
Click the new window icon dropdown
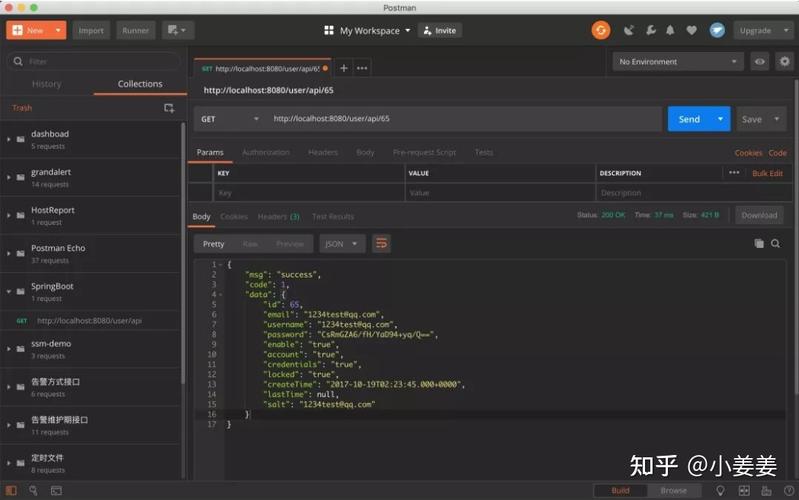177,31
